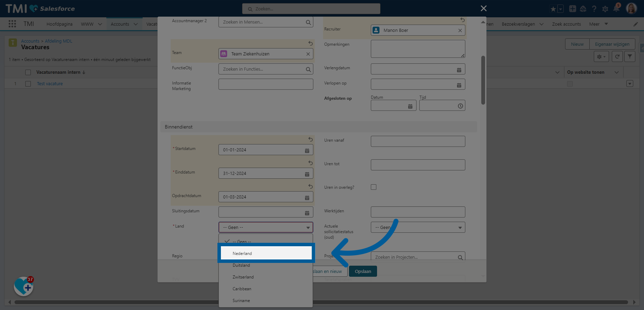The image size is (644, 310).
Task: Undo the Team field change
Action: click(311, 43)
